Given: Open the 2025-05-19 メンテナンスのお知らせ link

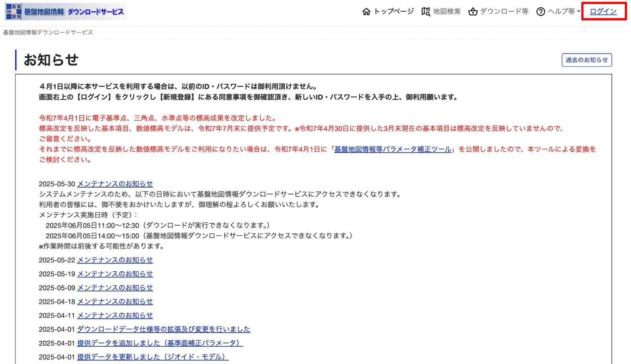Looking at the screenshot, I should click(x=115, y=274).
